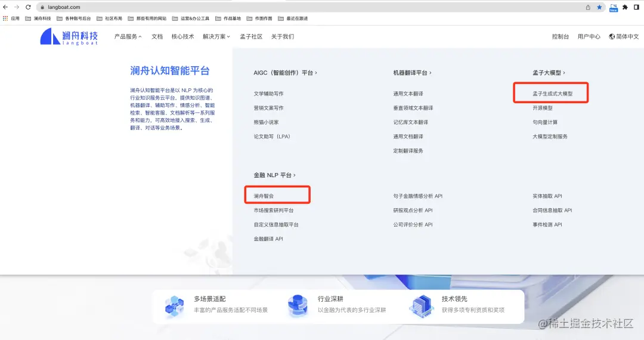The image size is (644, 340).
Task: Open the 控制台 link
Action: [560, 36]
